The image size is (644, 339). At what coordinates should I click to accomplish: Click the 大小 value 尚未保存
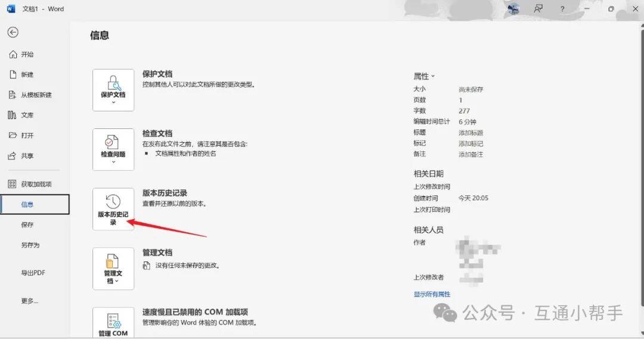(x=470, y=89)
